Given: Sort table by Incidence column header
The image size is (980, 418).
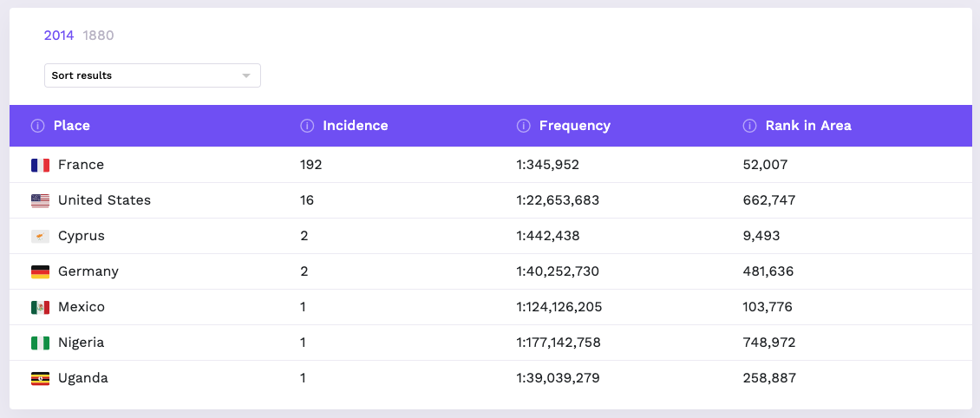Looking at the screenshot, I should click(x=355, y=126).
